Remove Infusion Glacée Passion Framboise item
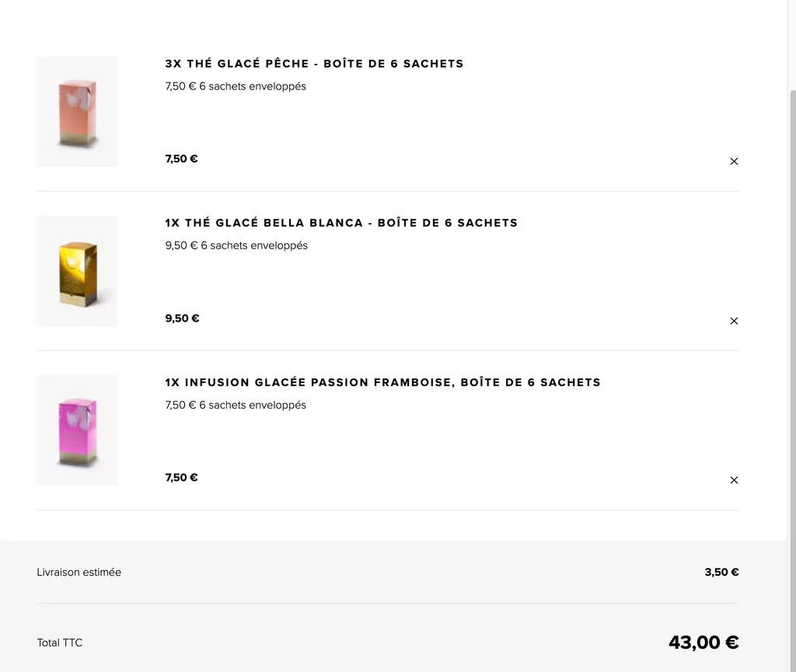 tap(734, 480)
